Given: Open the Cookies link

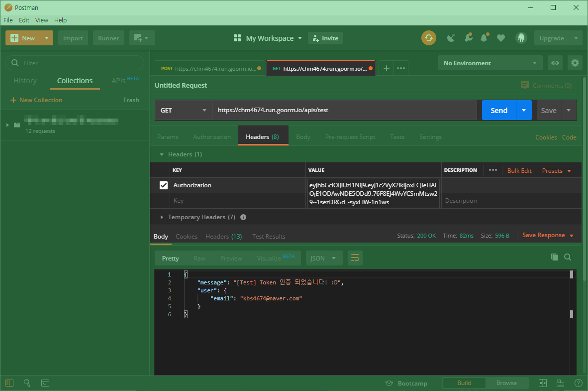Looking at the screenshot, I should point(546,137).
